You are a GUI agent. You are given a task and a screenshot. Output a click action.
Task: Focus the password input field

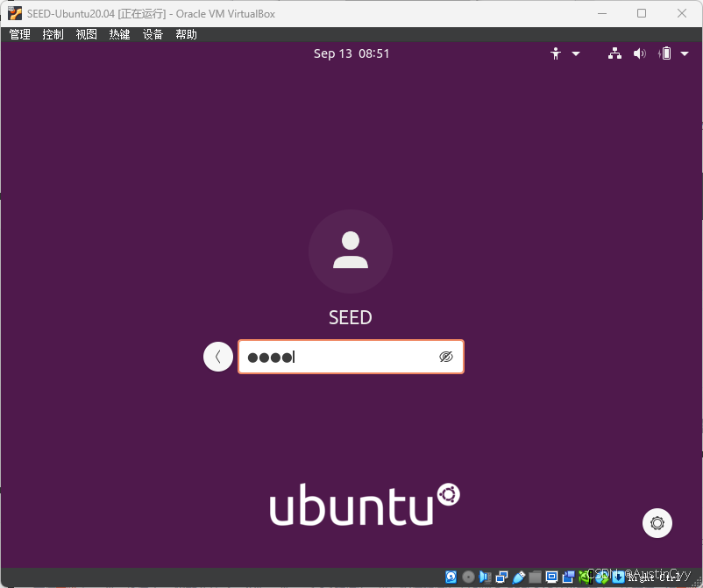[351, 357]
